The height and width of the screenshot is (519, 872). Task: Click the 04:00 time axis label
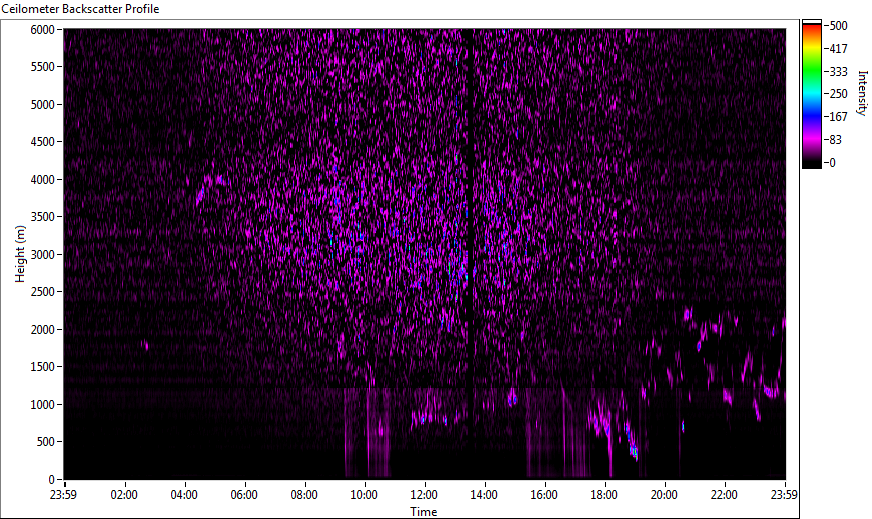click(x=184, y=495)
